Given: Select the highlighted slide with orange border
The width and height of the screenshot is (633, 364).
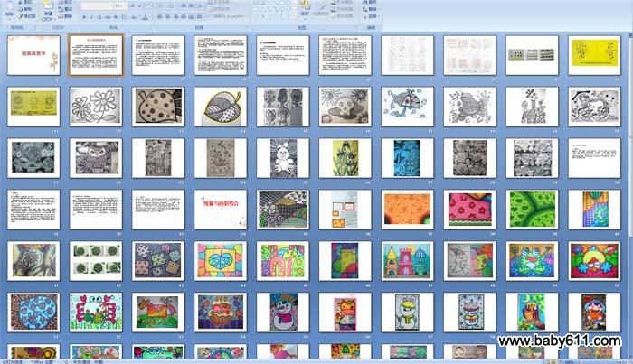Looking at the screenshot, I should (96, 55).
